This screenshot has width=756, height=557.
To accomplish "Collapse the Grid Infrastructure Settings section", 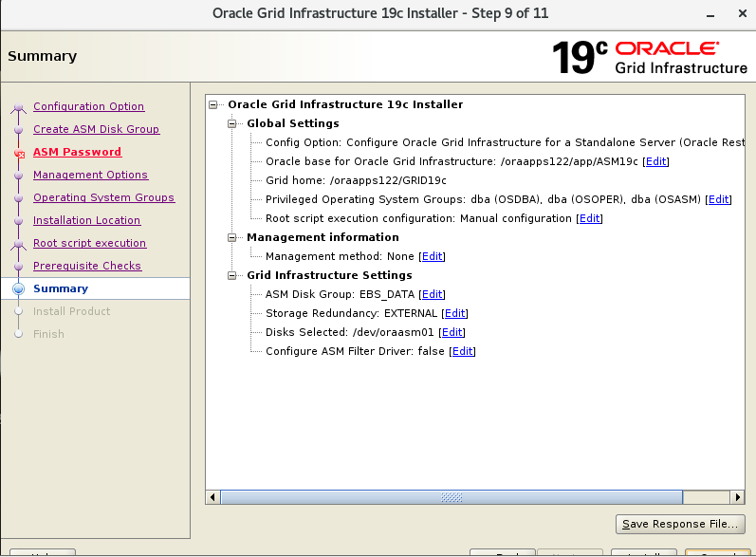I will [231, 275].
